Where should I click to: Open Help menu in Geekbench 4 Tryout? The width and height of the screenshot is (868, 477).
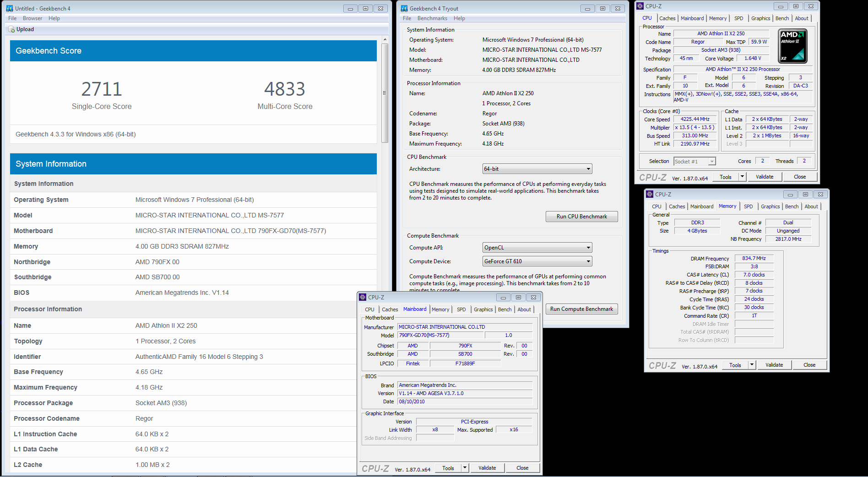point(459,18)
